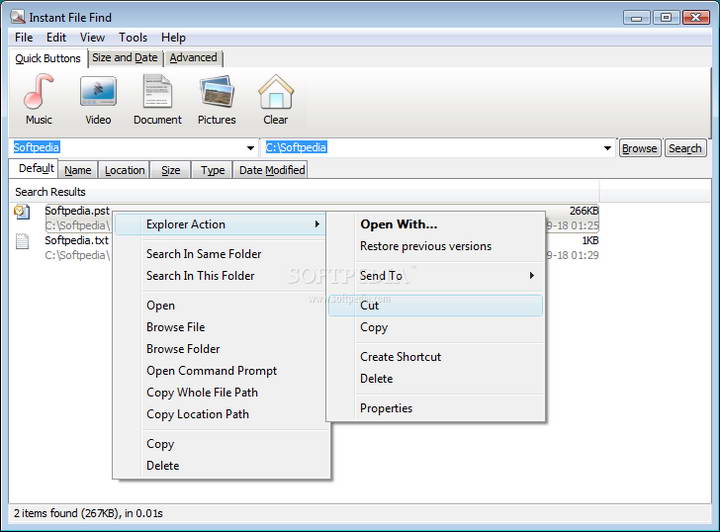Select Cut in the Explorer submenu
This screenshot has width=720, height=532.
(435, 306)
